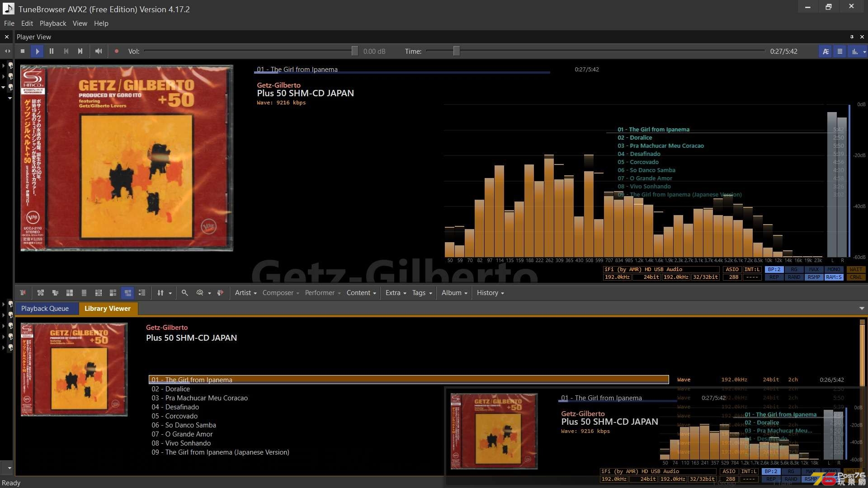
Task: Click the sort order arrows icon
Action: 160,293
